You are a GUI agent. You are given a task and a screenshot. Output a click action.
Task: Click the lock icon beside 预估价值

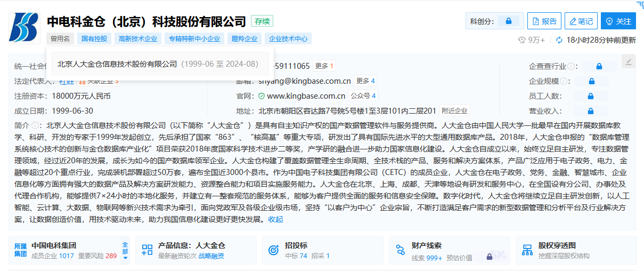[x=488, y=257]
